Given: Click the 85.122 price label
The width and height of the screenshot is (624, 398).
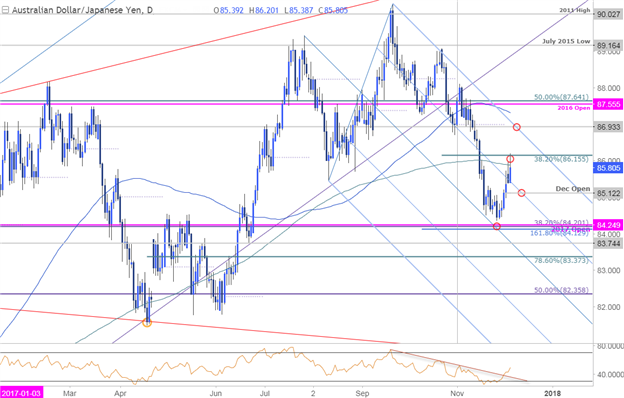Looking at the screenshot, I should pos(608,193).
